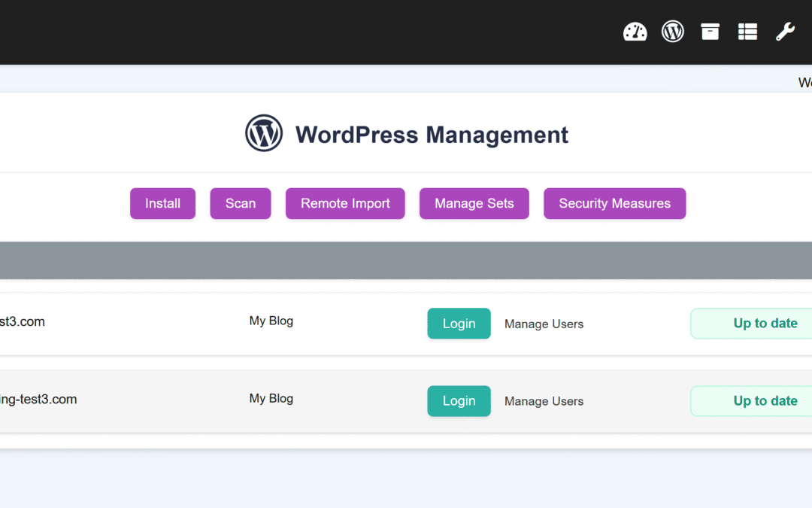Select the st3.com domain link

[23, 321]
